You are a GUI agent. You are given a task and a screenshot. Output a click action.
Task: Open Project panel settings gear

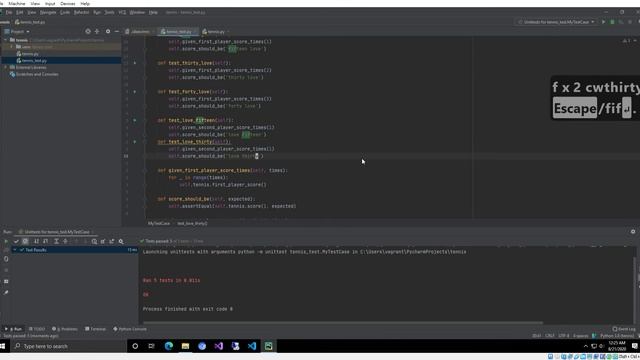coord(108,31)
